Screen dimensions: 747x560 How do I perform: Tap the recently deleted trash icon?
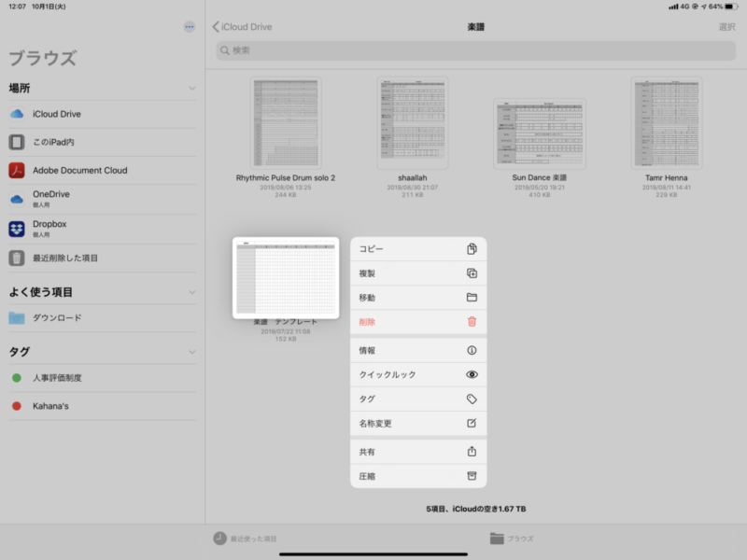[x=17, y=259]
